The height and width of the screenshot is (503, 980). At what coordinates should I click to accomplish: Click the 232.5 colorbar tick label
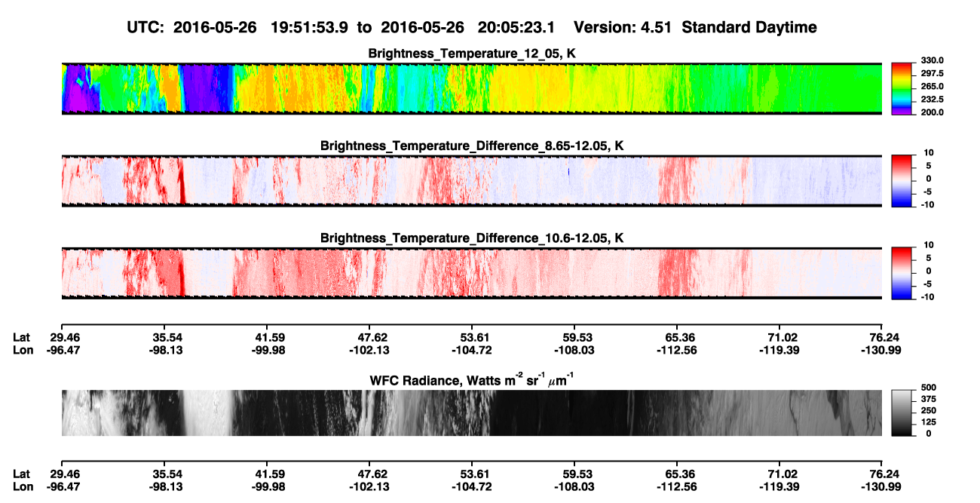[x=930, y=100]
